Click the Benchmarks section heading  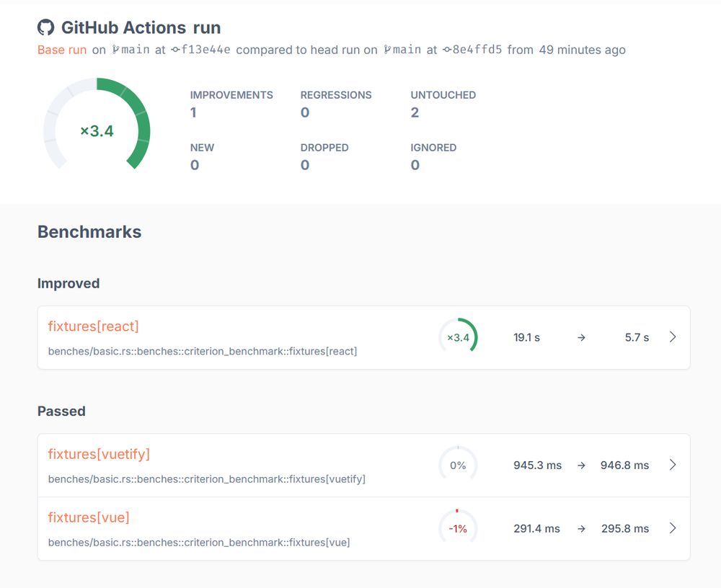click(89, 232)
